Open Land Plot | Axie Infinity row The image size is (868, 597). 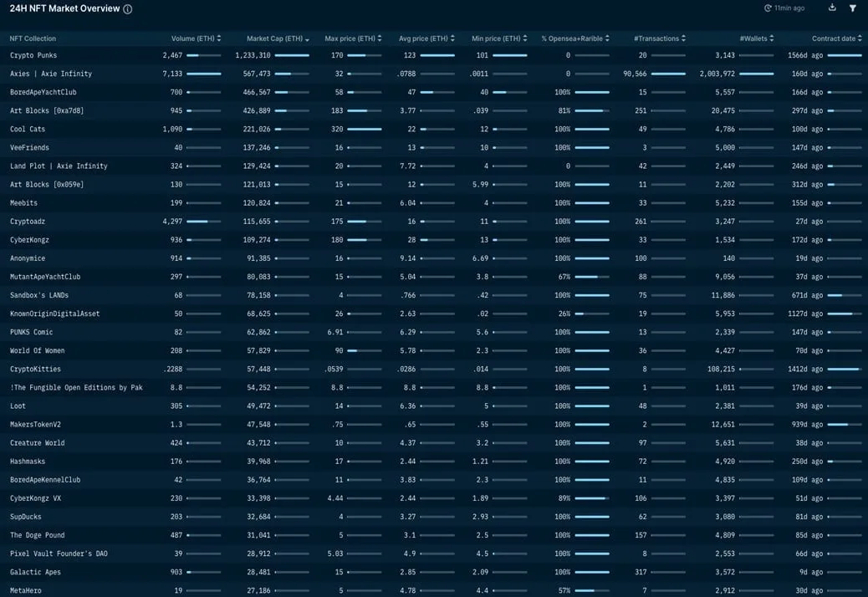point(434,166)
